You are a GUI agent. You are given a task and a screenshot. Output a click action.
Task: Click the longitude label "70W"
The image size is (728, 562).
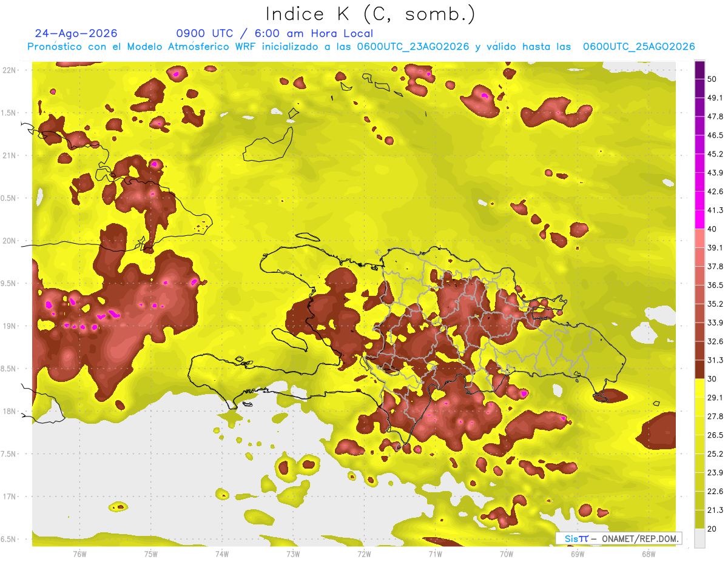(x=507, y=554)
